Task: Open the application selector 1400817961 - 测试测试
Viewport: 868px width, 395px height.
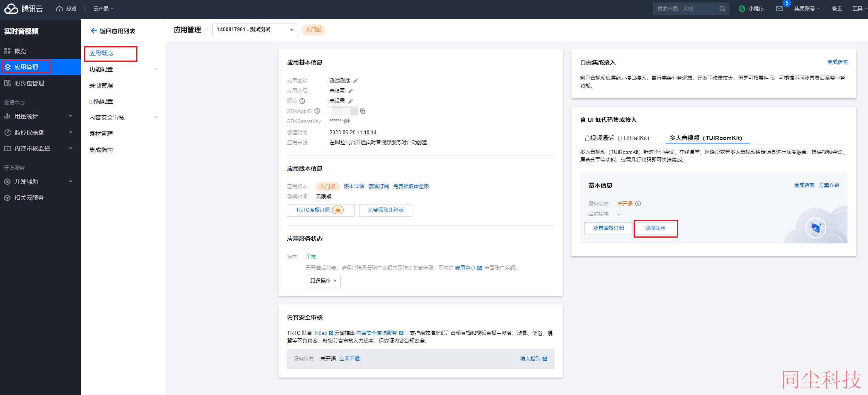Action: point(254,30)
